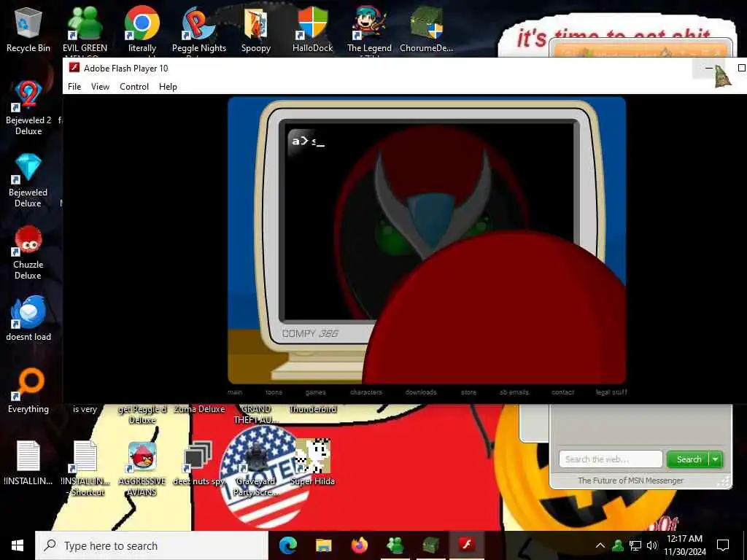
Task: Click The Future of MSN Messenger text
Action: pyautogui.click(x=630, y=481)
